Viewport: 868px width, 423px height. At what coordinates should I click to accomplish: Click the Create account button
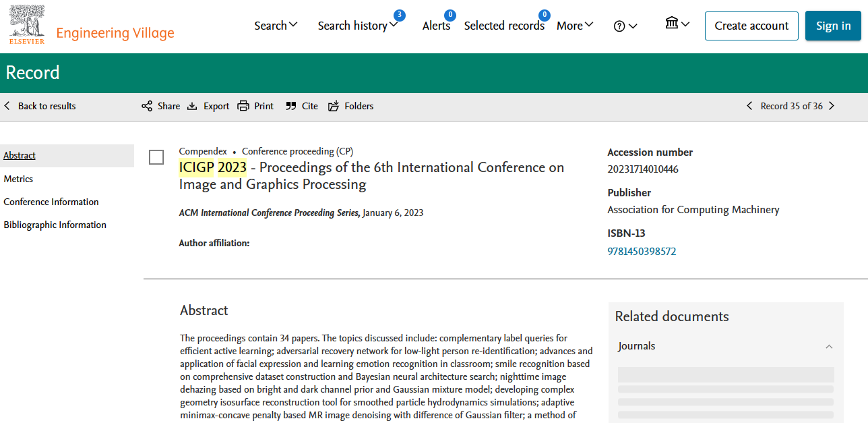tap(751, 26)
